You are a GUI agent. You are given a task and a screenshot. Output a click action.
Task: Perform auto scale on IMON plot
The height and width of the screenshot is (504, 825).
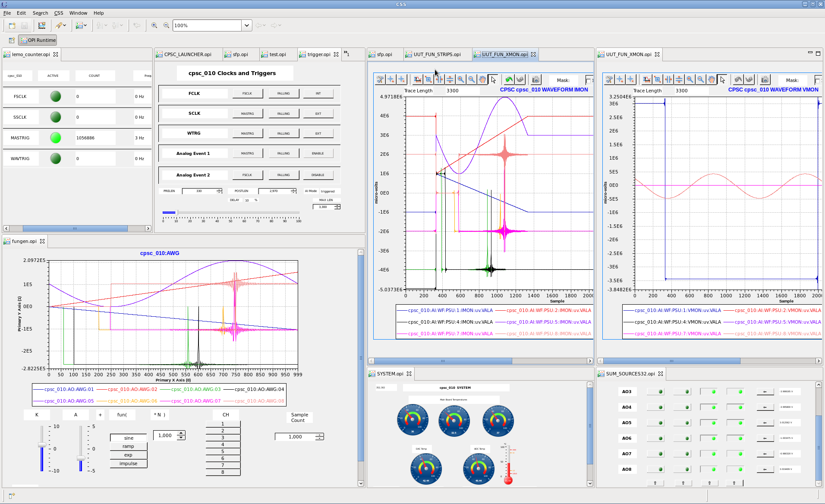coord(417,79)
